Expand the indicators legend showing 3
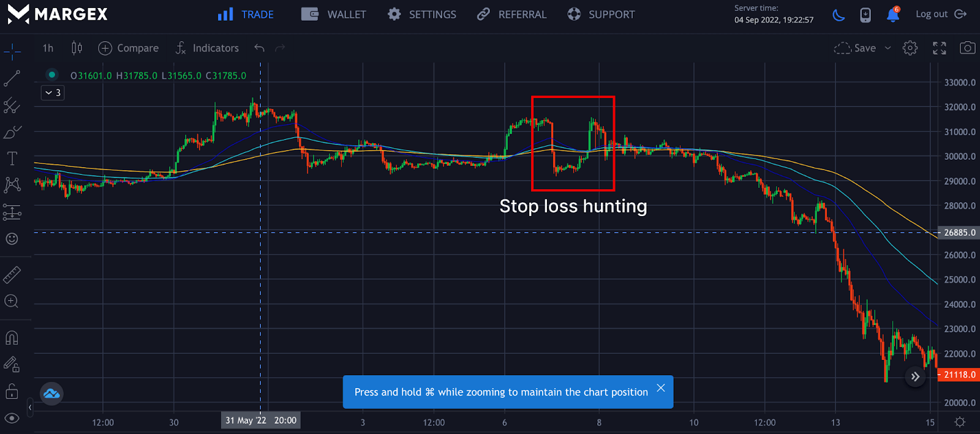Viewport: 980px width, 434px height. (53, 92)
